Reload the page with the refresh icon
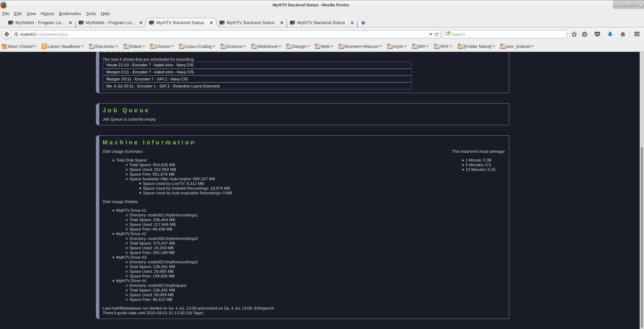This screenshot has width=644, height=329. point(437,34)
